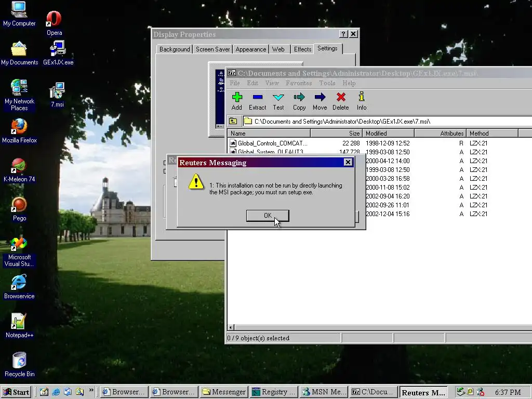This screenshot has width=532, height=399.
Task: Switch to the Screen Saver tab
Action: tap(212, 49)
